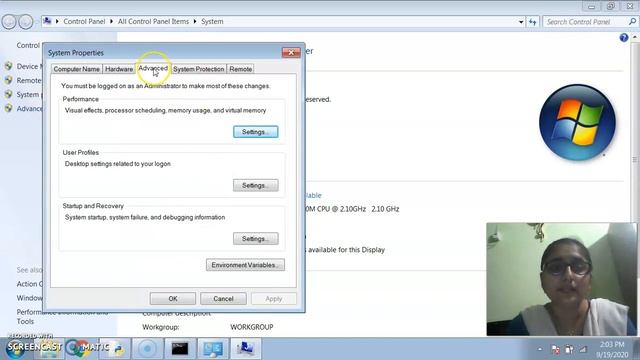Confirm System Properties with OK
Screen dimensions: 640x360
pyautogui.click(x=173, y=299)
